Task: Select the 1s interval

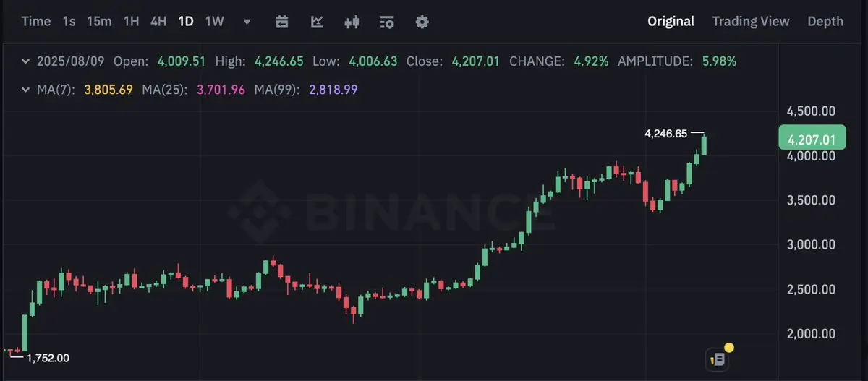Action: pyautogui.click(x=69, y=22)
